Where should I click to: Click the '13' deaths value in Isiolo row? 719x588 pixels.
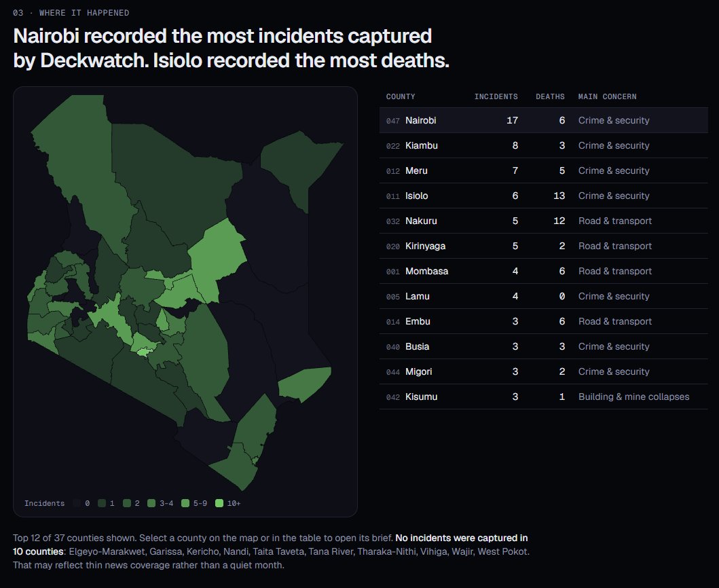click(x=559, y=196)
